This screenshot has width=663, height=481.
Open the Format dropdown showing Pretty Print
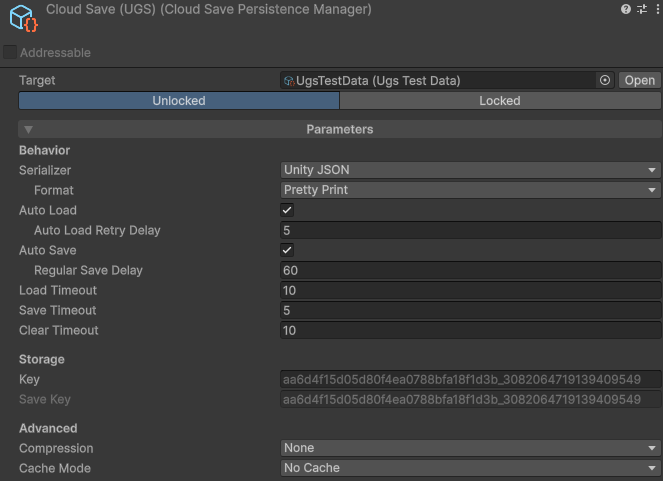click(x=470, y=190)
